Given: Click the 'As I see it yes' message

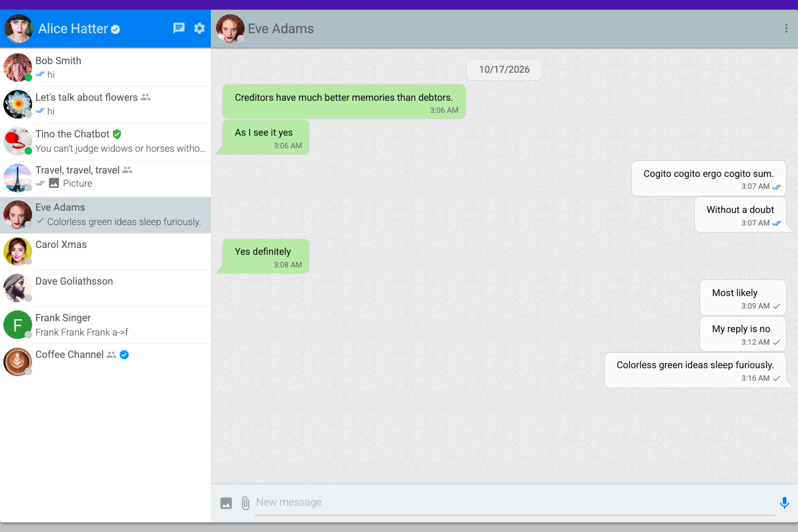Looking at the screenshot, I should (x=266, y=137).
